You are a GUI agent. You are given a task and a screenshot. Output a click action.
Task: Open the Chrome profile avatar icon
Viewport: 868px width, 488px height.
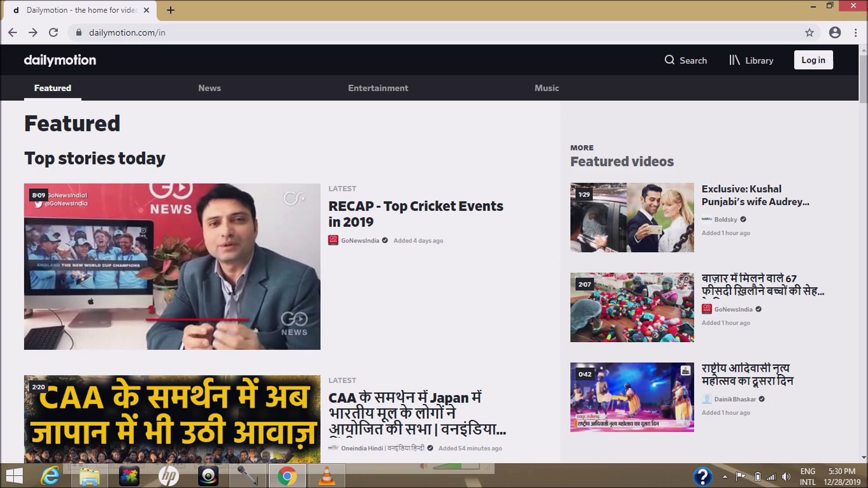click(835, 33)
